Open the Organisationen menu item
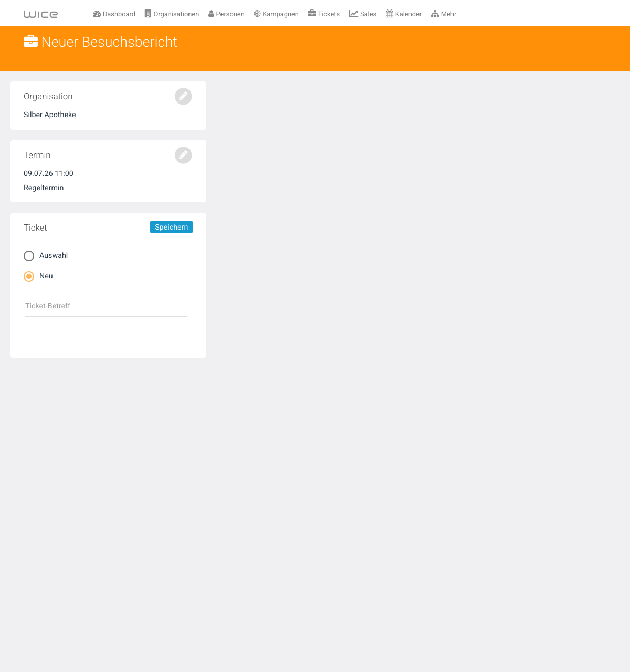The image size is (630, 672). coord(172,14)
